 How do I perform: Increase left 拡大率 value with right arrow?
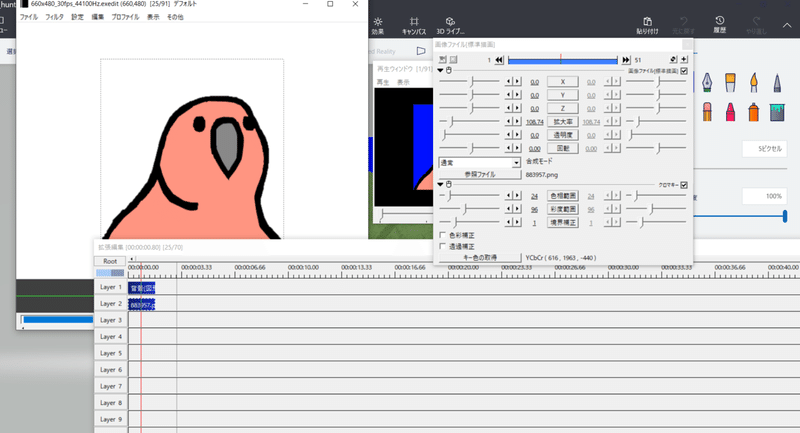tap(517, 121)
